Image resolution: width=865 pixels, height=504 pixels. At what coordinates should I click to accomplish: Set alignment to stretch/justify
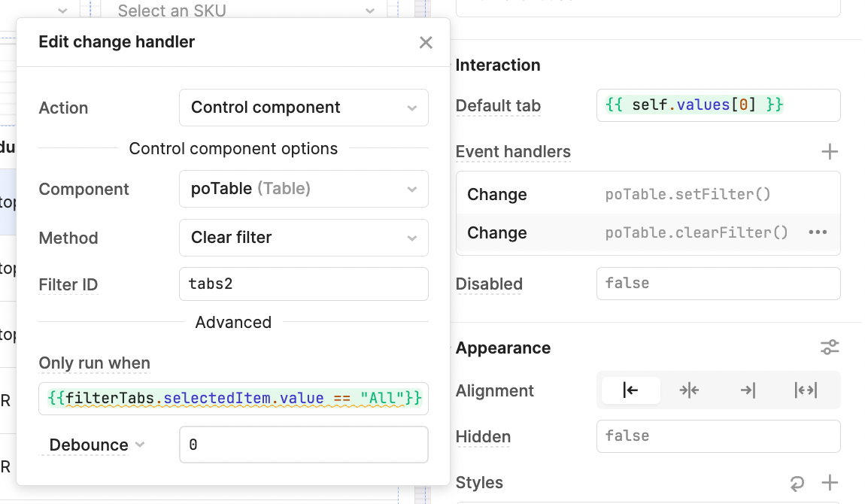[x=806, y=390]
